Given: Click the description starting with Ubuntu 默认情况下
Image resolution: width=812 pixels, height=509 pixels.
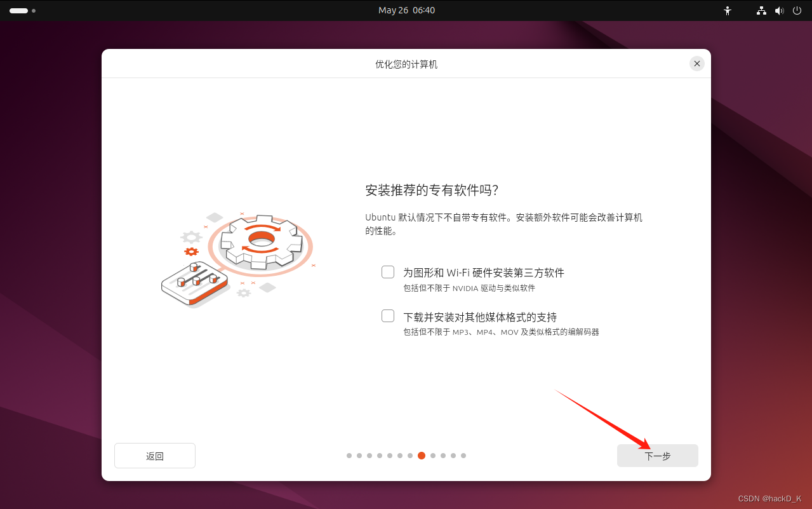Looking at the screenshot, I should pyautogui.click(x=504, y=224).
